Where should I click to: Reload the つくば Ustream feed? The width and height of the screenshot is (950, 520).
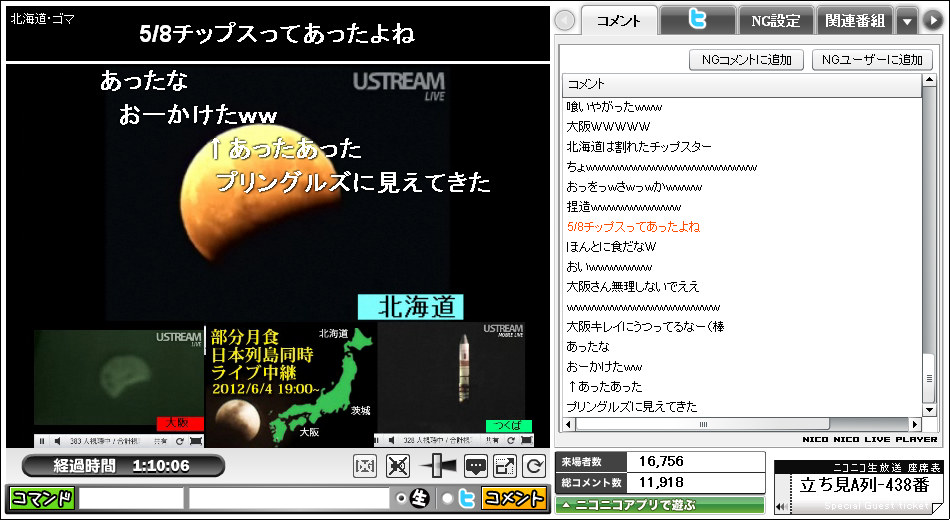coord(511,440)
